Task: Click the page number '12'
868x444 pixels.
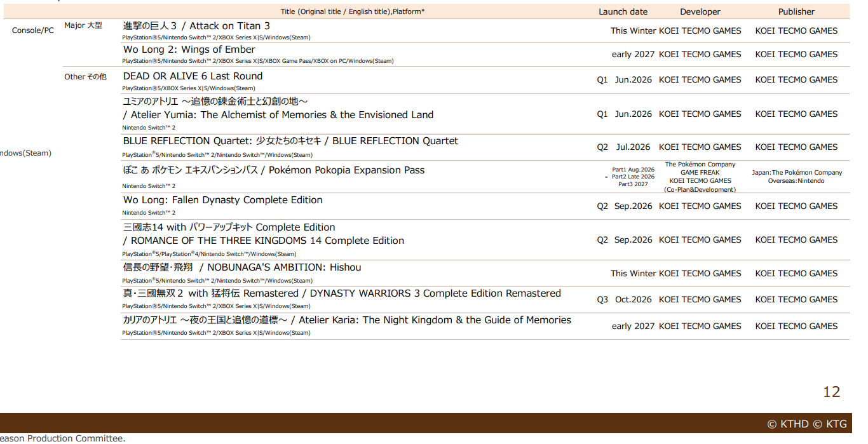Action: 831,392
